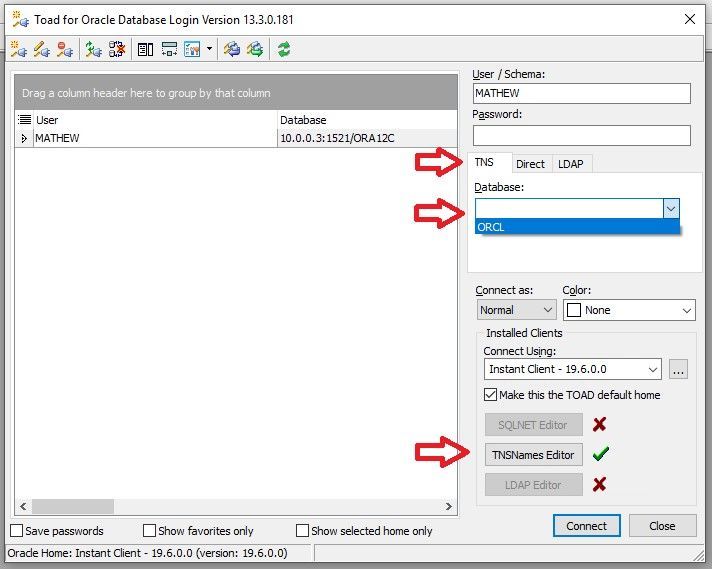Click the green check beside TNSNames Editor
The image size is (712, 569).
pyautogui.click(x=600, y=454)
